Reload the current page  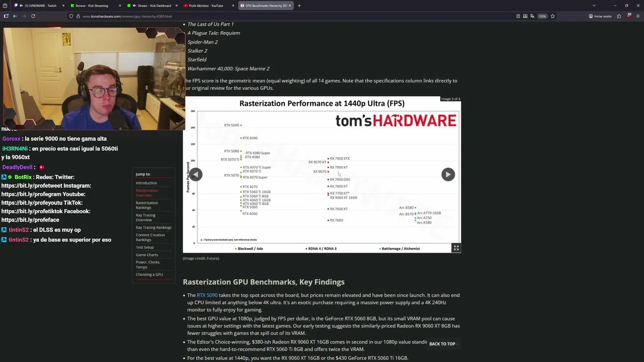pyautogui.click(x=33, y=16)
